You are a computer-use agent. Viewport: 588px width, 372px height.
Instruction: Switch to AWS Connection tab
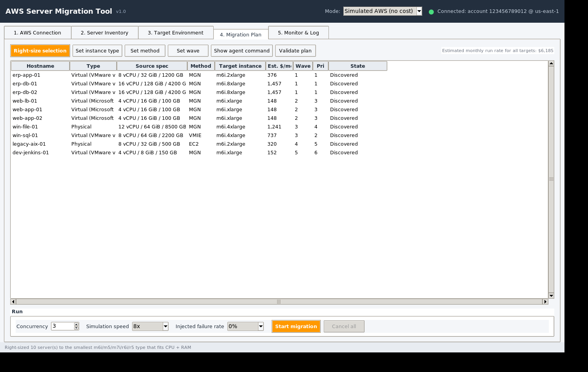pos(38,33)
